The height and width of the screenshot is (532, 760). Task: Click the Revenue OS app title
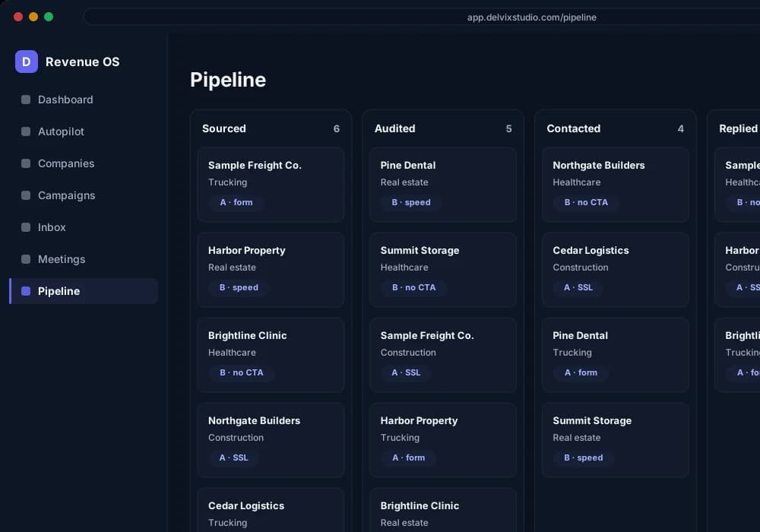(x=82, y=62)
